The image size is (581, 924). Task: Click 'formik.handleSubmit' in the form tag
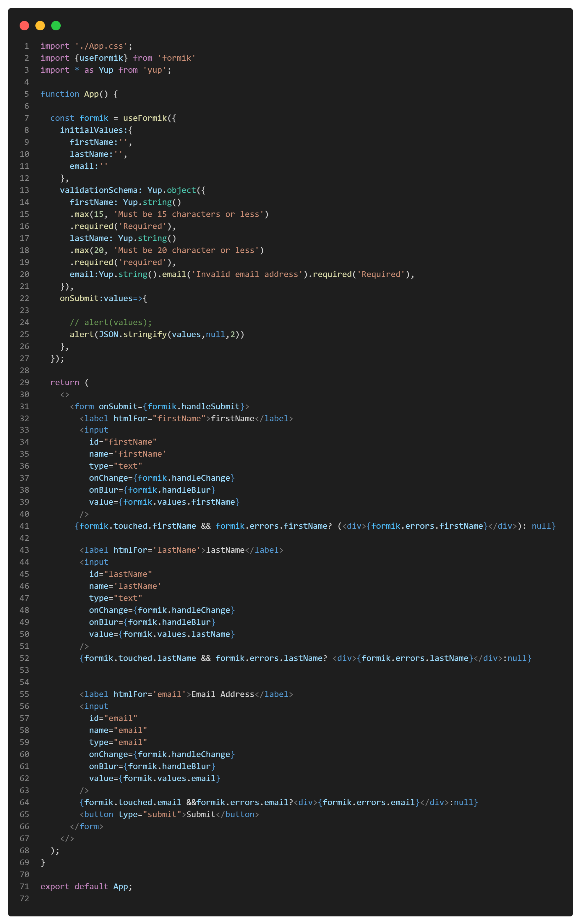coord(194,406)
